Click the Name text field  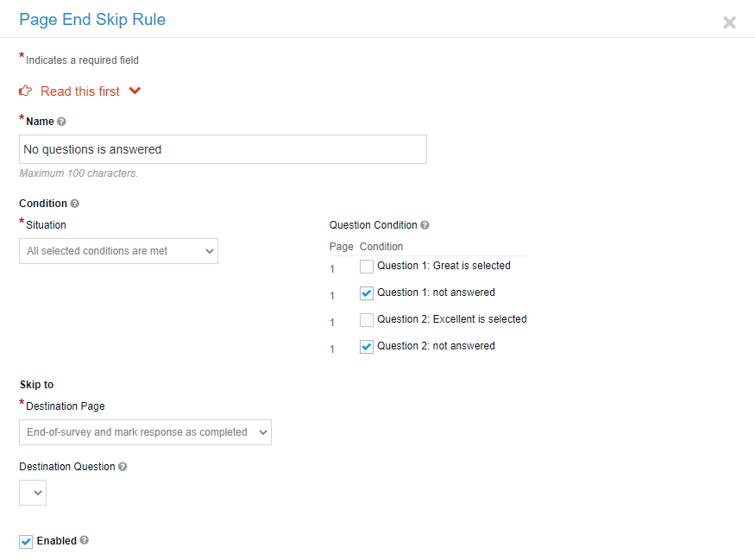tap(223, 149)
